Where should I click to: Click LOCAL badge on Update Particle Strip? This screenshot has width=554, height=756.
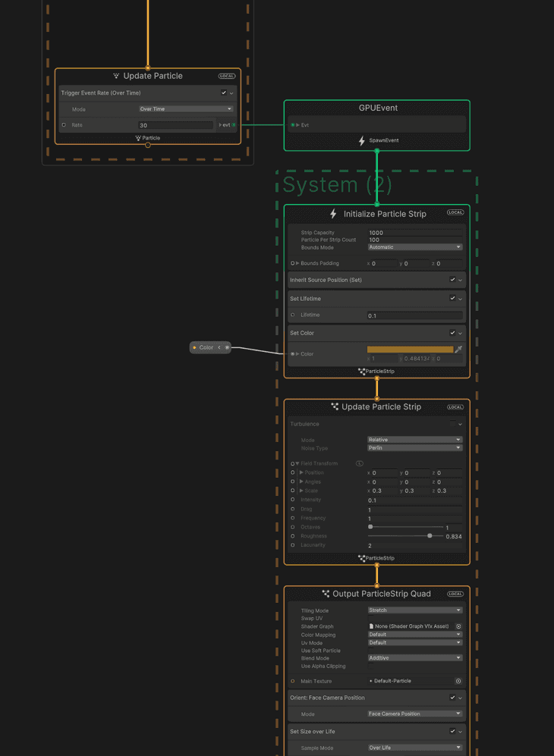coord(455,407)
